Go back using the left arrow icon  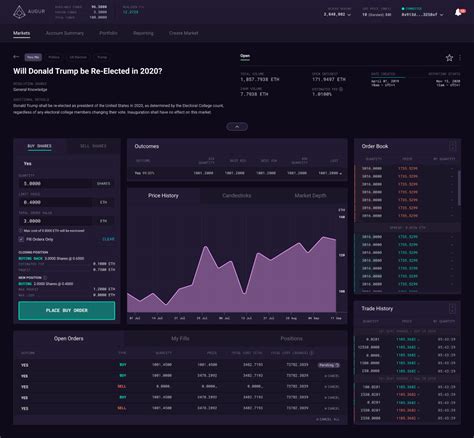tap(16, 57)
